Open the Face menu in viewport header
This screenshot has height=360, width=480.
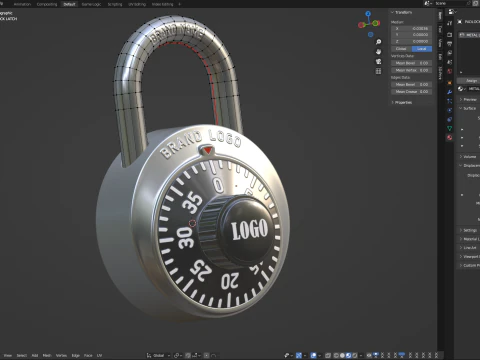[88, 355]
